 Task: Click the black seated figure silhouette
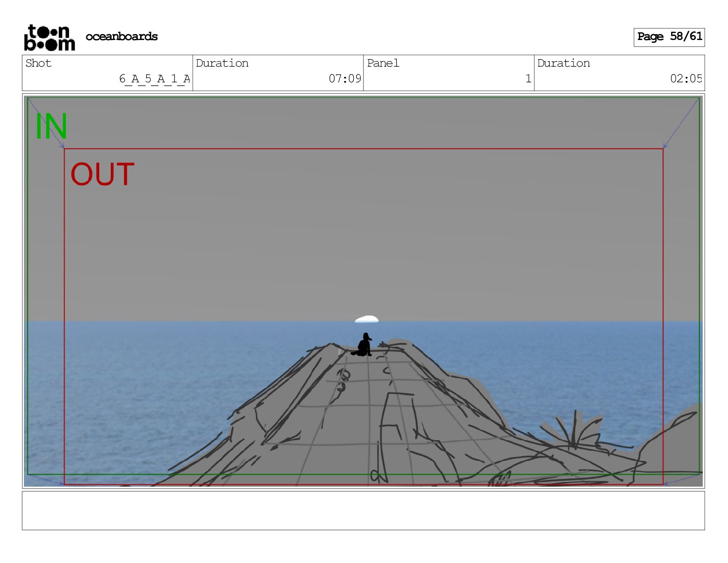tap(363, 345)
